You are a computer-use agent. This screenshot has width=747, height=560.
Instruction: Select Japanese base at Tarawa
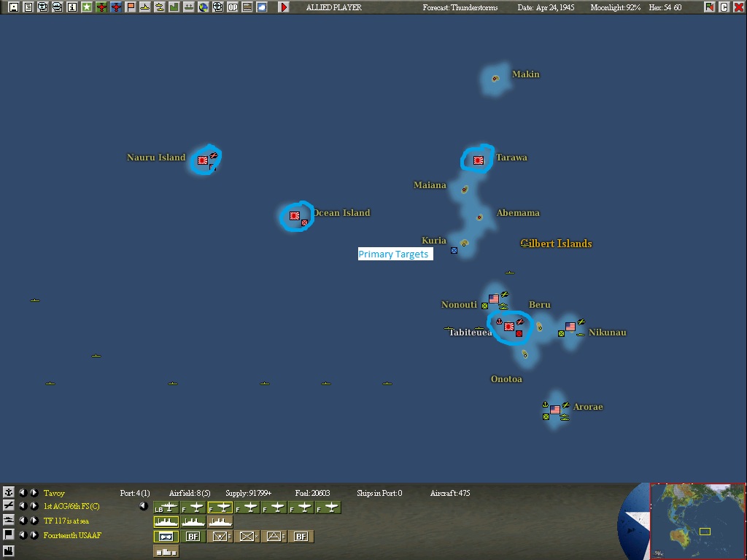479,160
